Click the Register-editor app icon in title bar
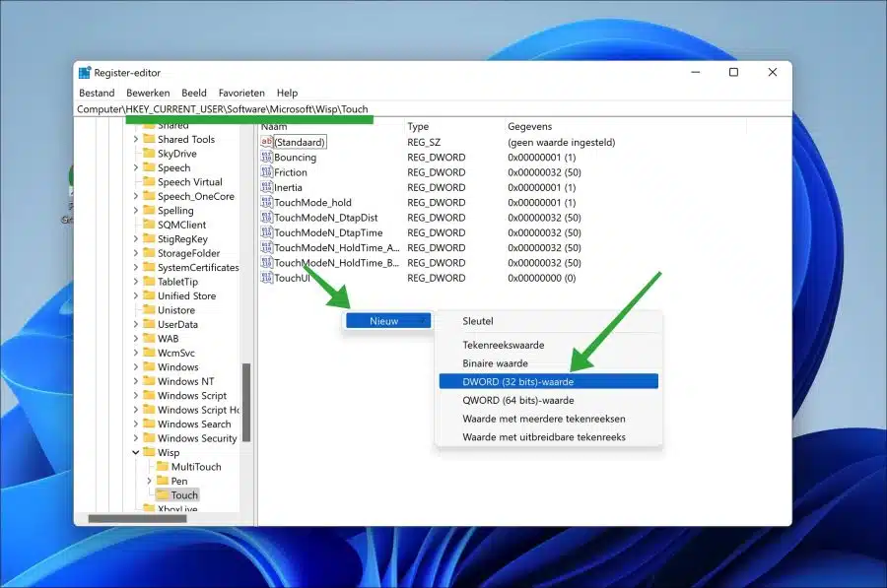This screenshot has width=887, height=588. coord(85,72)
